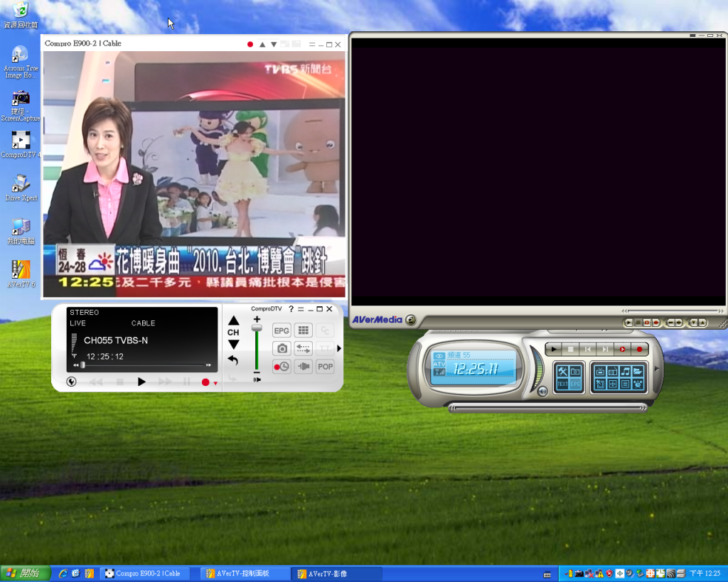Click the POP button in ComproDTV
The height and width of the screenshot is (582, 728).
(325, 367)
